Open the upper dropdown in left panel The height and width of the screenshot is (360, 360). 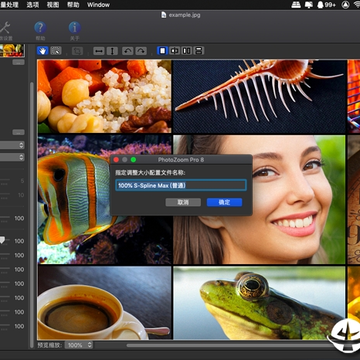pos(12,145)
